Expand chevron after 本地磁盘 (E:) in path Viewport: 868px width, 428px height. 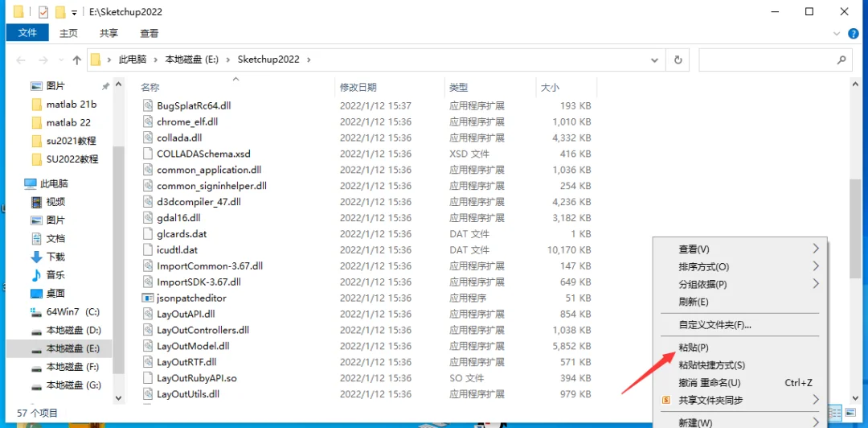click(x=228, y=60)
